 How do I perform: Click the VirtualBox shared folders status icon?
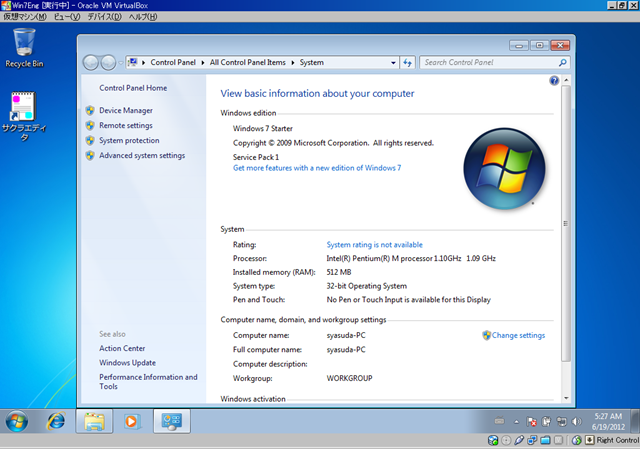[545, 440]
